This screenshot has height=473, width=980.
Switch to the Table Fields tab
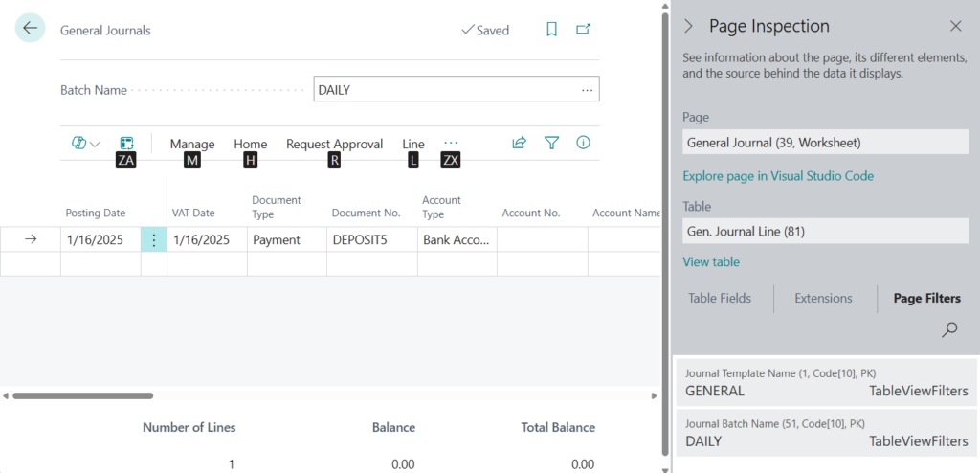(720, 299)
